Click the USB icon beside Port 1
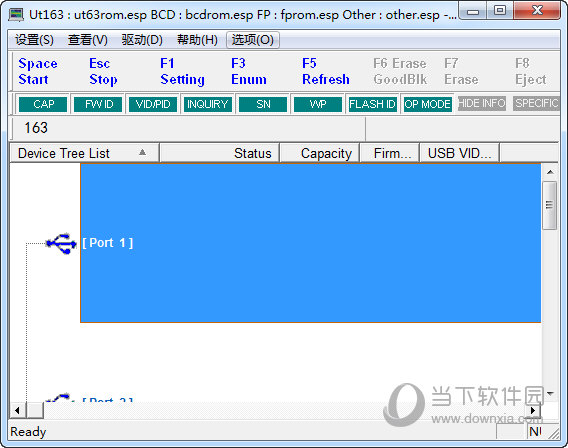The image size is (568, 448). click(61, 243)
